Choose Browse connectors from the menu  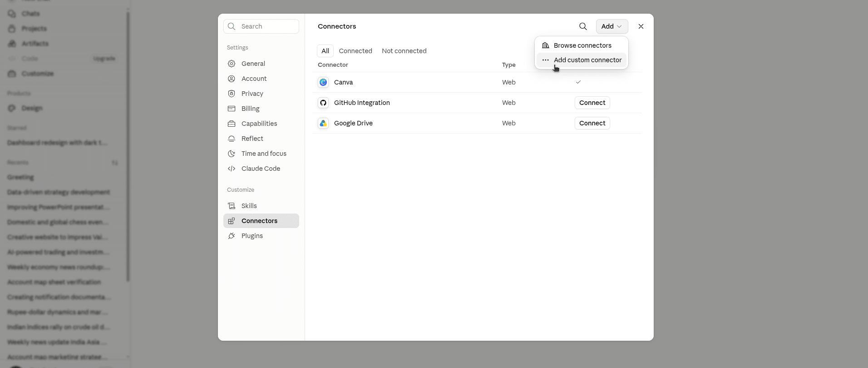pyautogui.click(x=582, y=45)
